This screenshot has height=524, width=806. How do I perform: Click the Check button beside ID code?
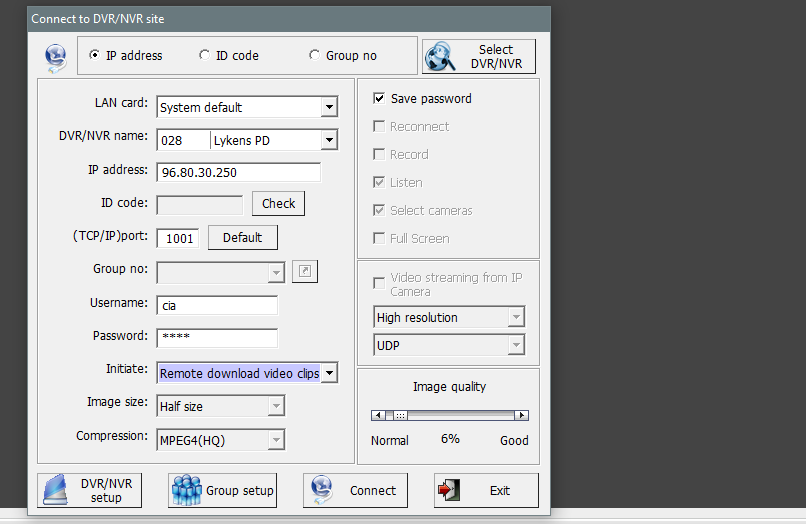pos(278,204)
